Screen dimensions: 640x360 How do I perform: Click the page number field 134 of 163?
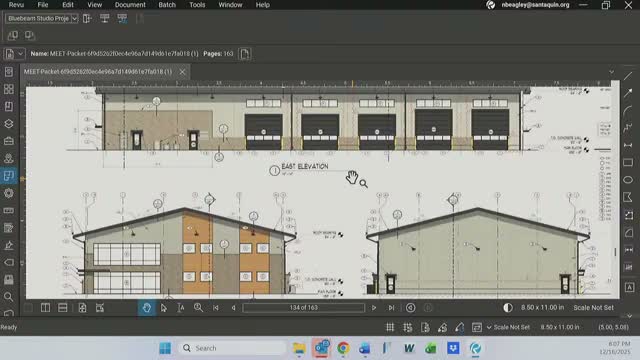303,308
